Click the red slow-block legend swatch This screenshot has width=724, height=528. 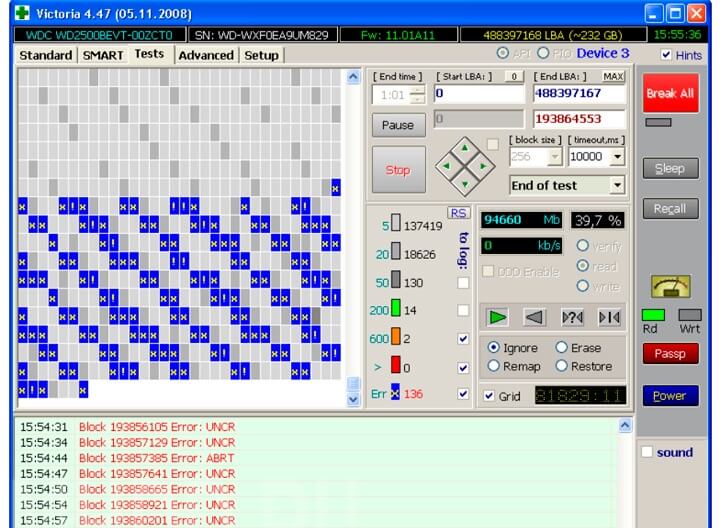(395, 365)
